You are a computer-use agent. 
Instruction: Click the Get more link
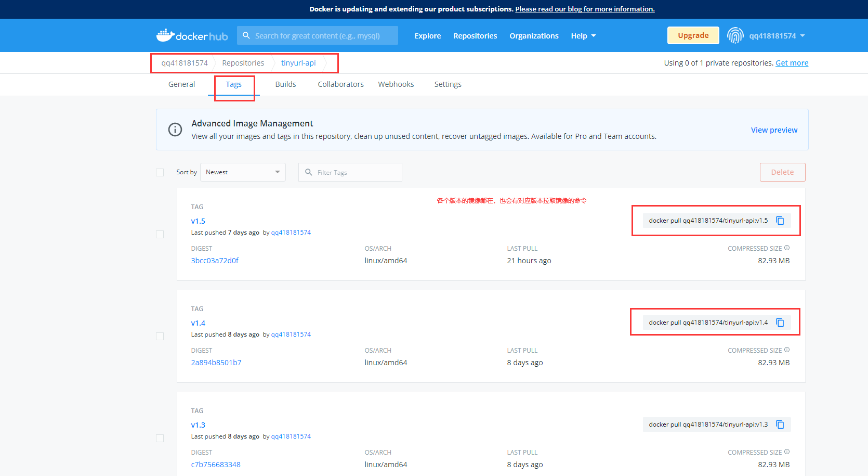[792, 63]
